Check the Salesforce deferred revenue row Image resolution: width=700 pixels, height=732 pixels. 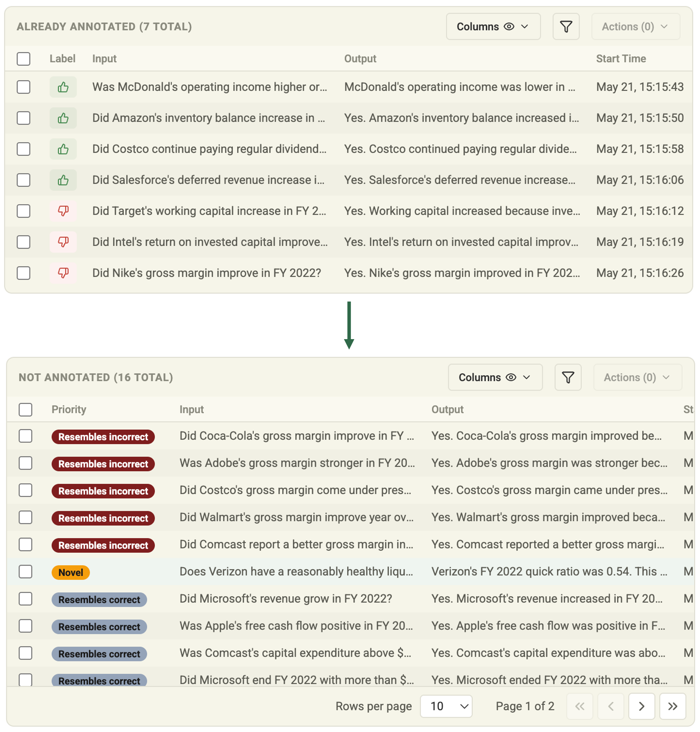point(23,180)
